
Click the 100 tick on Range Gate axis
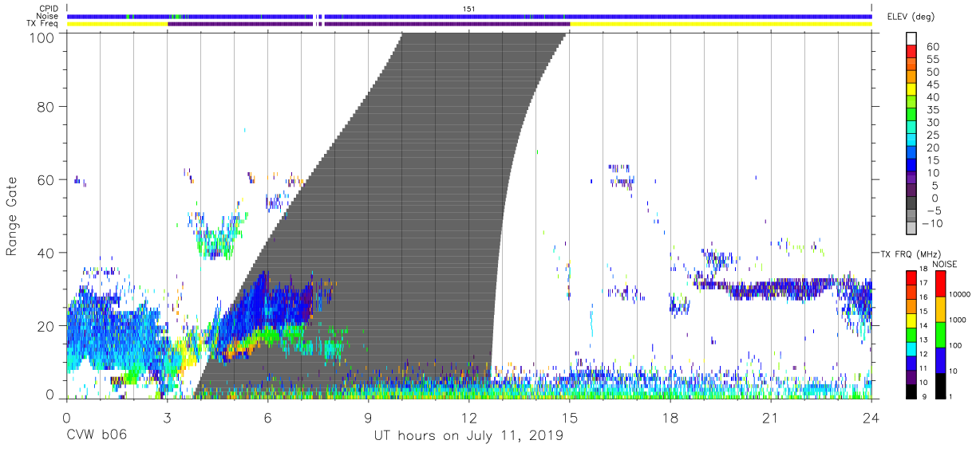[41, 37]
